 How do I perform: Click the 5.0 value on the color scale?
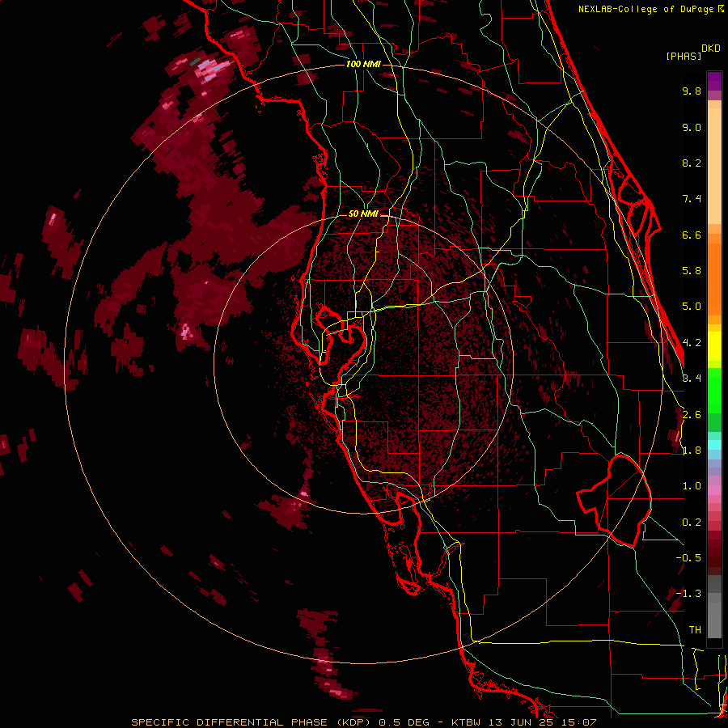692,307
